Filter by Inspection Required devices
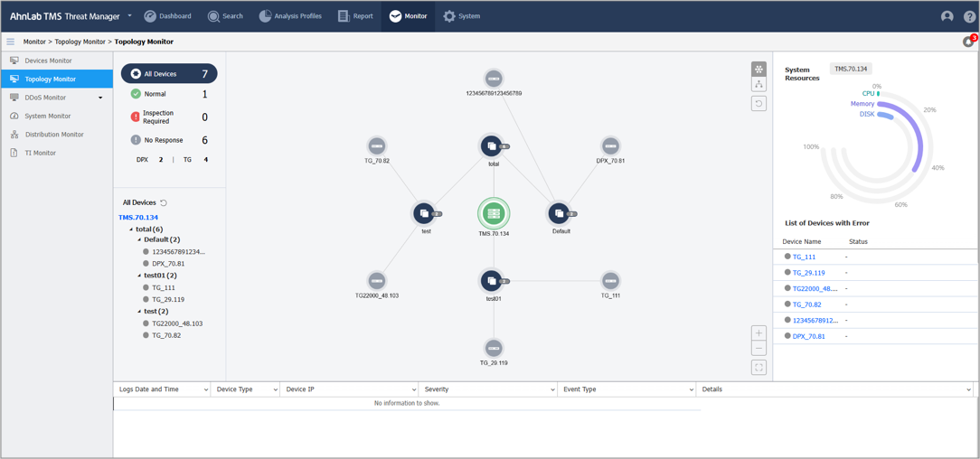Viewport: 980px width, 459px height. click(169, 117)
